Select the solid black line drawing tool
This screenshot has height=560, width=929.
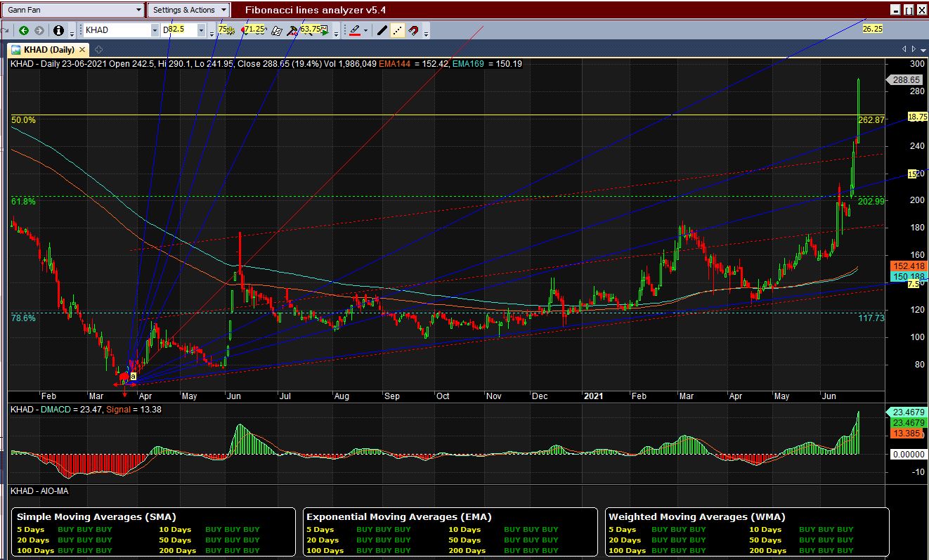point(382,30)
